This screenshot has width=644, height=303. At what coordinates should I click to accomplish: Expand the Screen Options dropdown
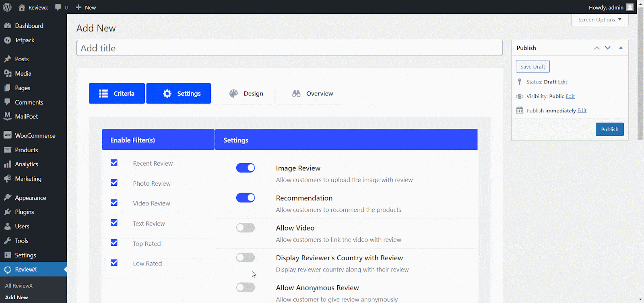pyautogui.click(x=600, y=20)
